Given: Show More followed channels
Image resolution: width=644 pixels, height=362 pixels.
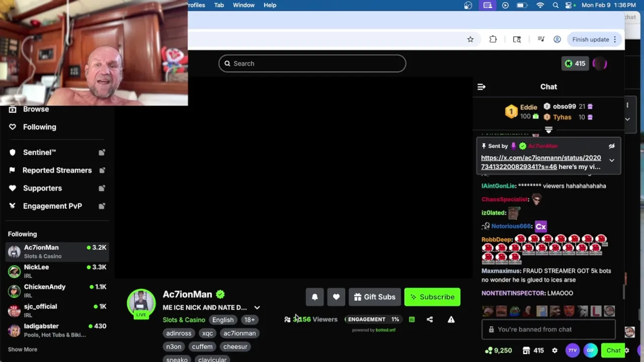Looking at the screenshot, I should point(23,349).
